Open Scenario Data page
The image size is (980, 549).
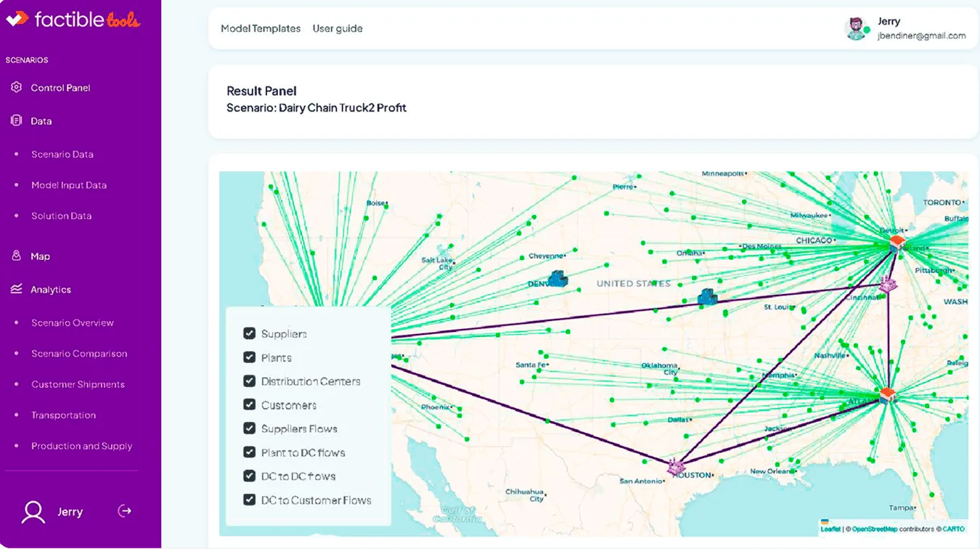(62, 155)
